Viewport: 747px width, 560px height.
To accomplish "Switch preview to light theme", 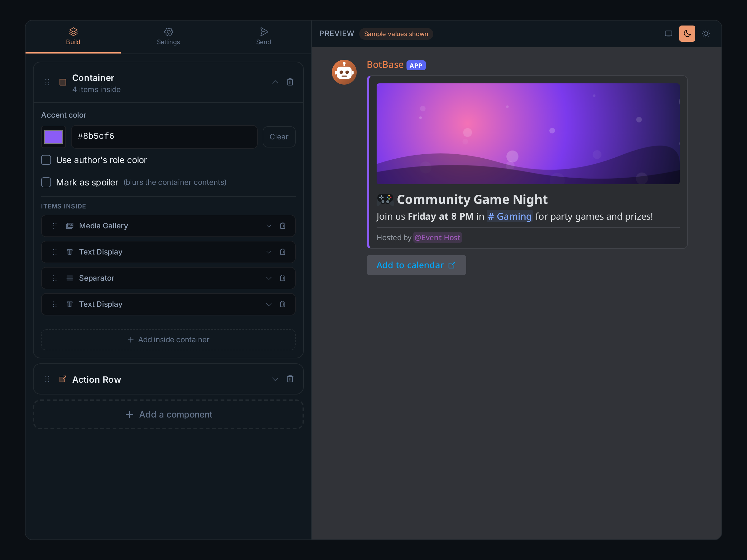I will (706, 34).
